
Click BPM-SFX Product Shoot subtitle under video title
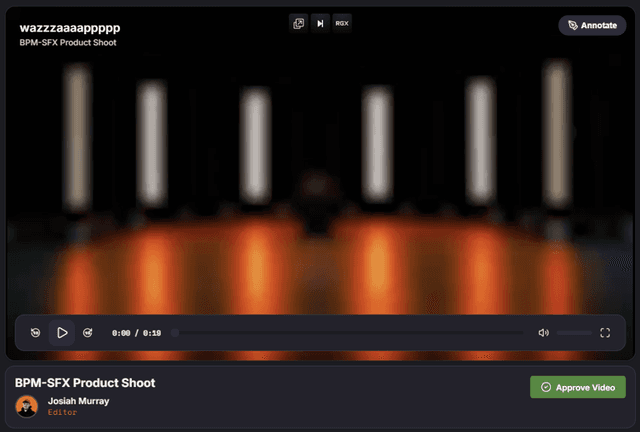68,42
